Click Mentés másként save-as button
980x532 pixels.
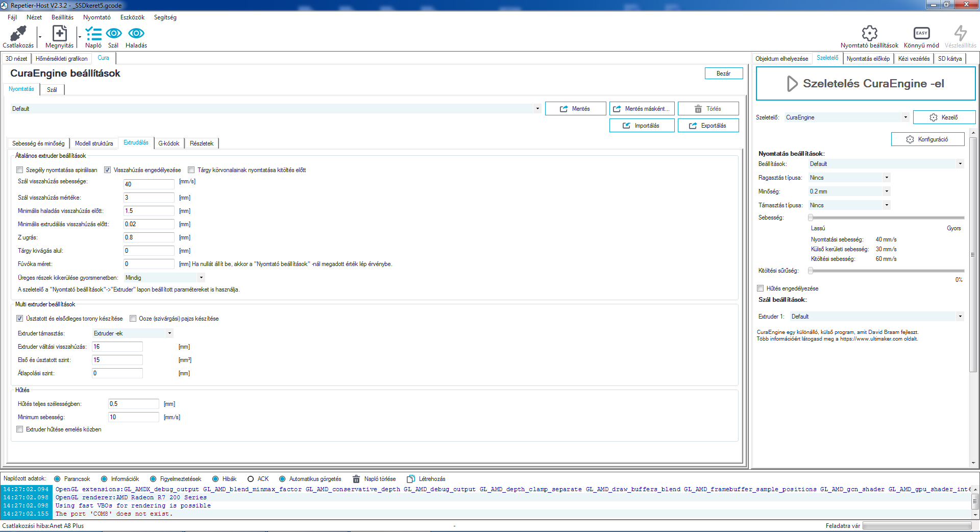pos(642,109)
